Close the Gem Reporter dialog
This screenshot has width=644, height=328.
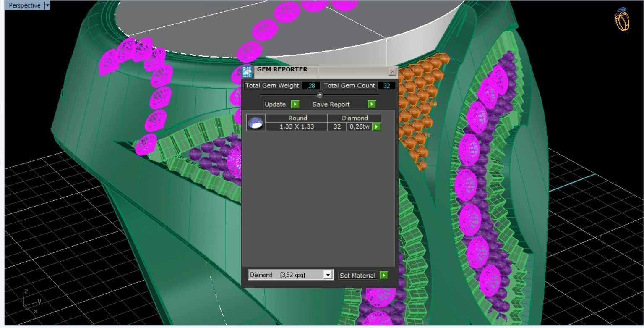[392, 72]
